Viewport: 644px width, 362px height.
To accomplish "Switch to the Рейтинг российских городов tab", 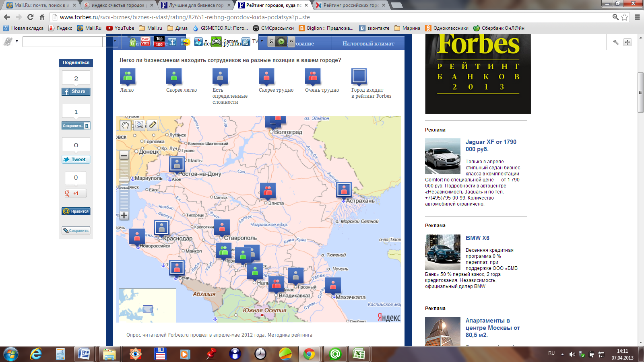I will coord(350,5).
